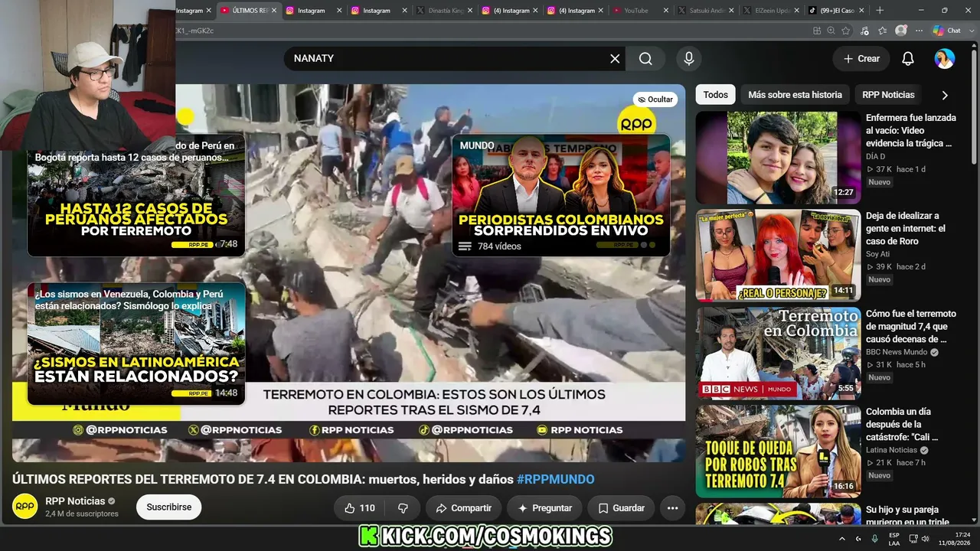Select the RPP Noticias filter chip
This screenshot has width=980, height=551.
[x=888, y=95]
